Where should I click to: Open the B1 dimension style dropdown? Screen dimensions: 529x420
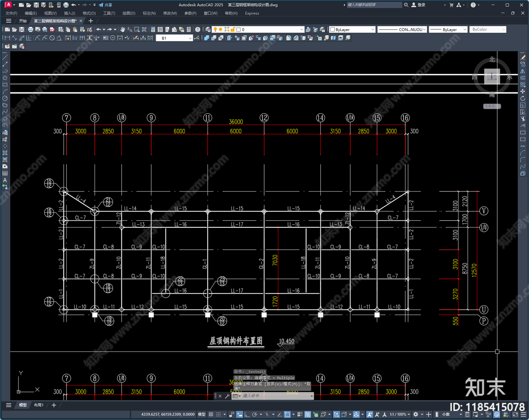click(174, 38)
